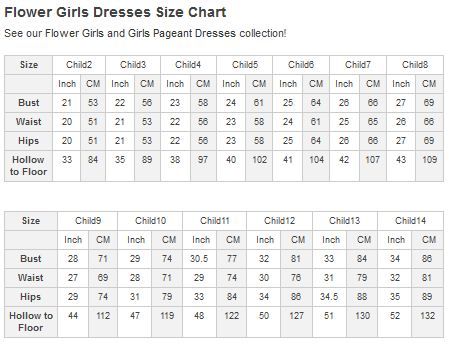
Task: Select the Child8 hollow to floor 109 cell
Action: click(430, 166)
